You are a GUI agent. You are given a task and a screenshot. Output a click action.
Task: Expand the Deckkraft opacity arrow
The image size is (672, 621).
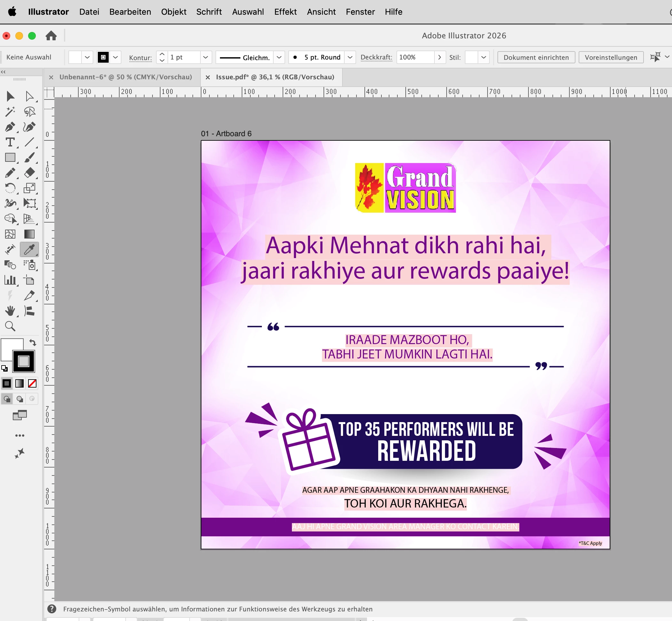click(x=440, y=57)
